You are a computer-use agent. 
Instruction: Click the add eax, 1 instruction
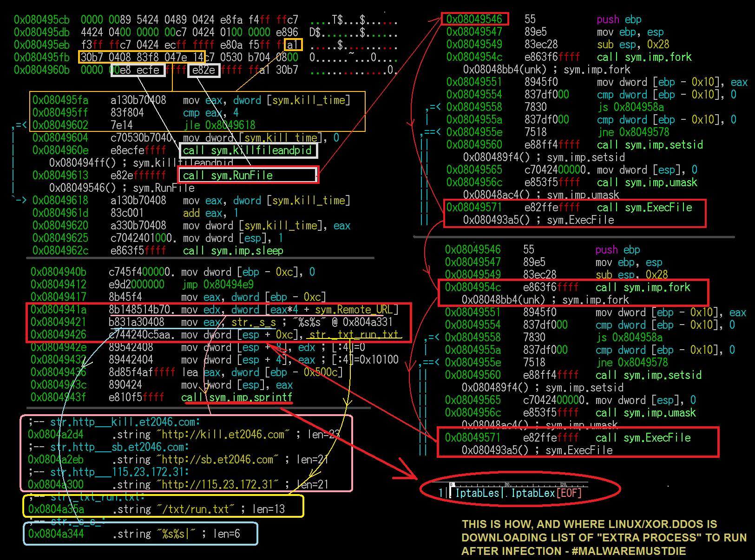[210, 213]
